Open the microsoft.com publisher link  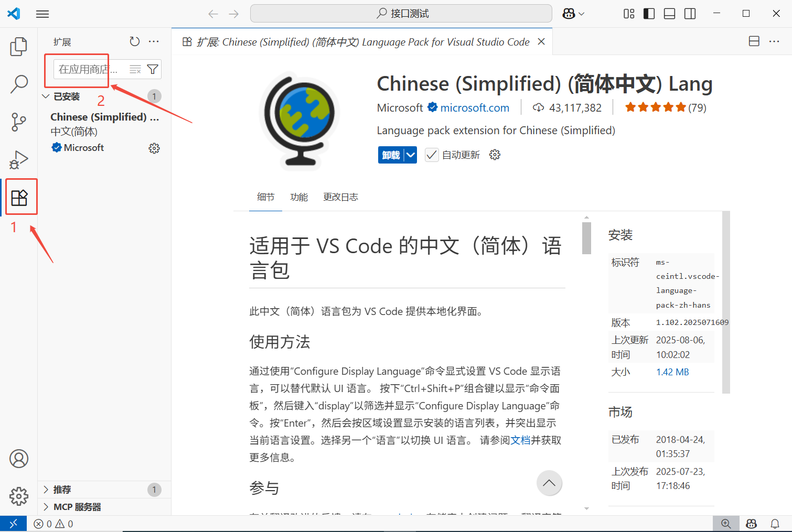click(x=475, y=108)
